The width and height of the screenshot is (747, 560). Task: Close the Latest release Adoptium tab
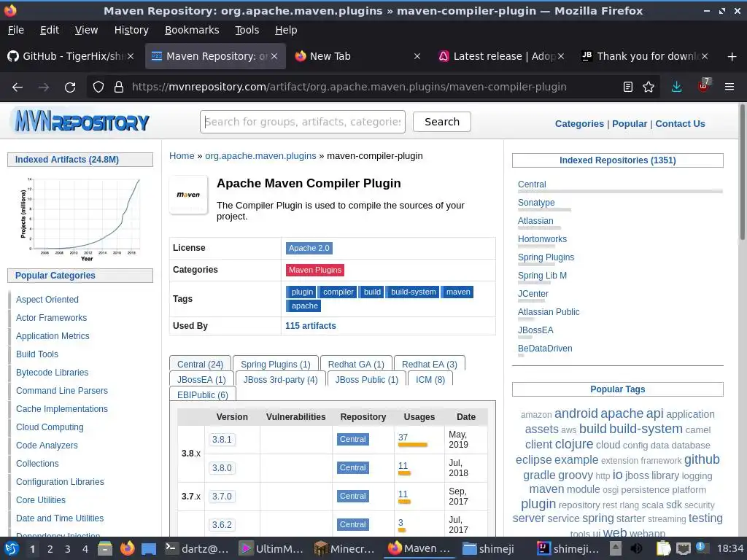(x=561, y=56)
